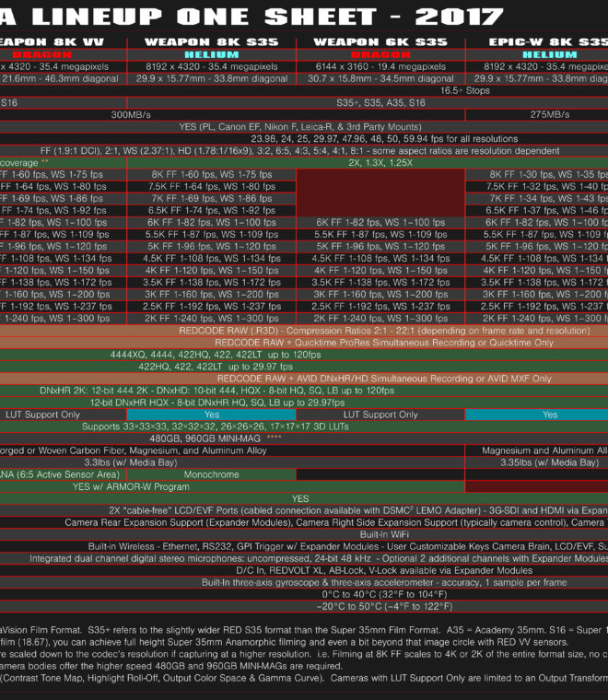The height and width of the screenshot is (700, 608).
Task: Click '2.5K FF 1-192 fps' in WEAPON 8K S35 column
Action: point(212,307)
